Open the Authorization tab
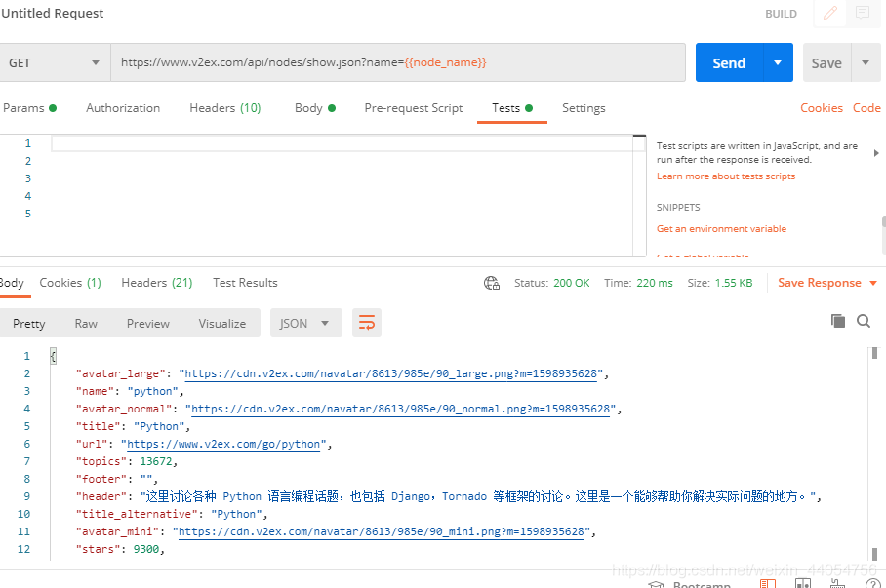The height and width of the screenshot is (588, 886). [x=123, y=108]
